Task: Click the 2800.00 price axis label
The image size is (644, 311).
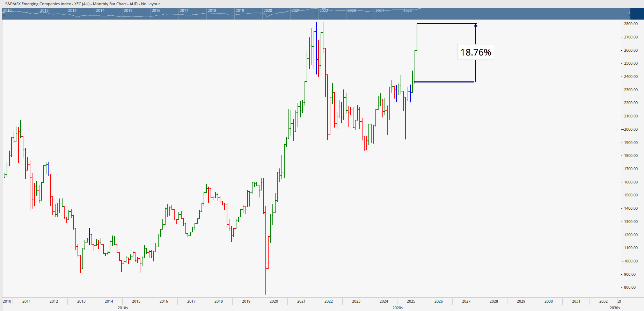Action: click(631, 24)
